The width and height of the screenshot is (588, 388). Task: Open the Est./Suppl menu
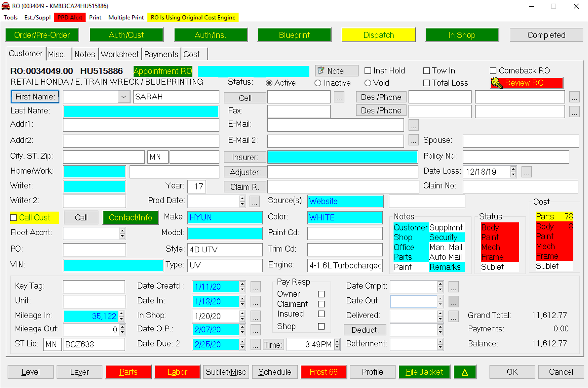click(37, 18)
